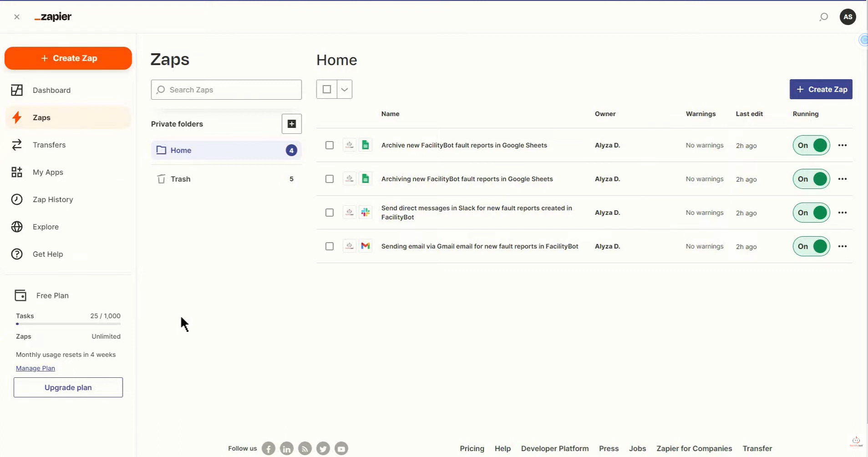Open Sending email via Gmail Zap

click(480, 246)
